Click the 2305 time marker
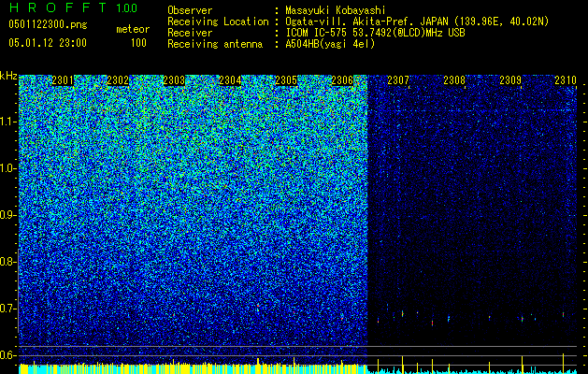This screenshot has height=374, width=588. coord(286,80)
